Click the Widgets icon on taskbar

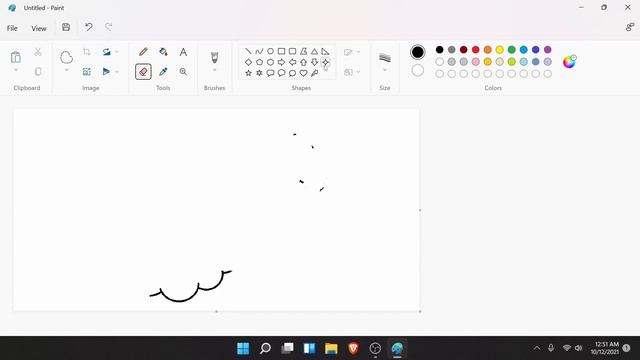pos(309,348)
